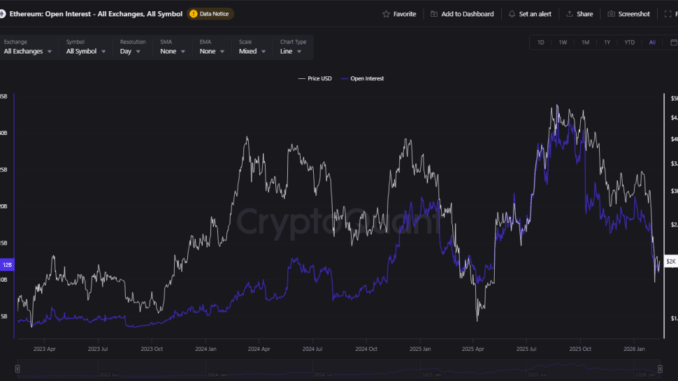Click the 2024 Jul axis label
The width and height of the screenshot is (678, 381).
coord(313,349)
